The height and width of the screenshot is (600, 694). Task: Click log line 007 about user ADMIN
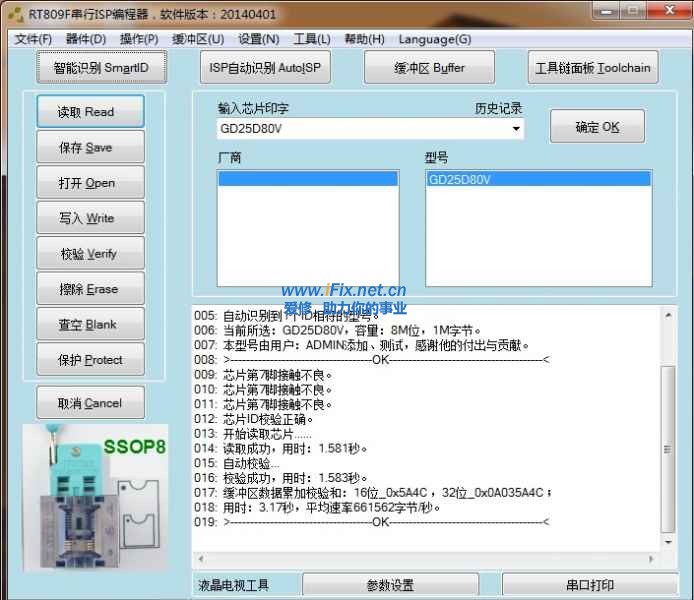[361, 345]
